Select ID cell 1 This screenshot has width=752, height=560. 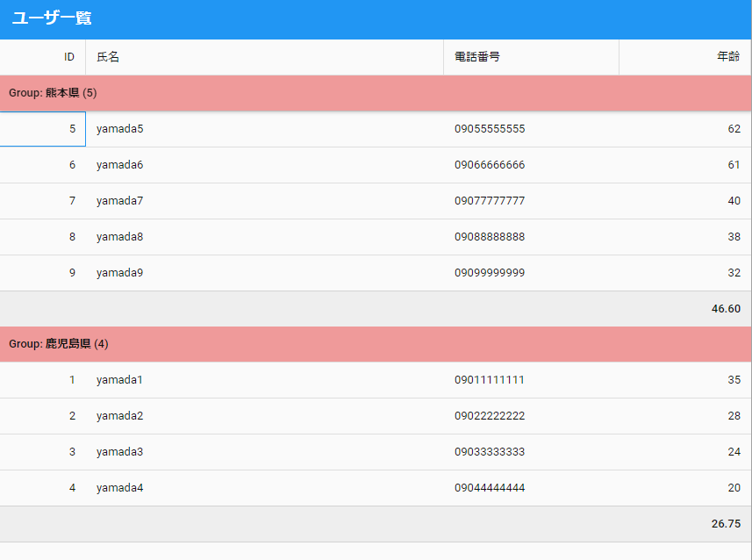(x=43, y=380)
